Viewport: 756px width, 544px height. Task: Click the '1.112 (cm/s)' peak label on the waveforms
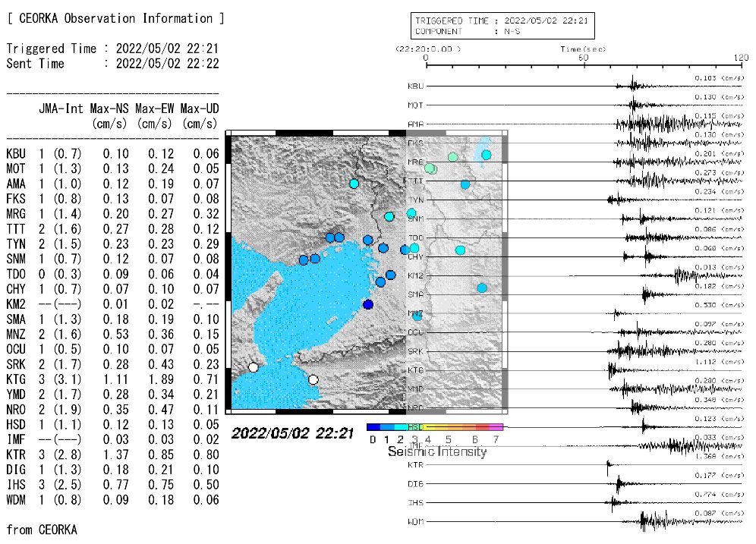720,362
